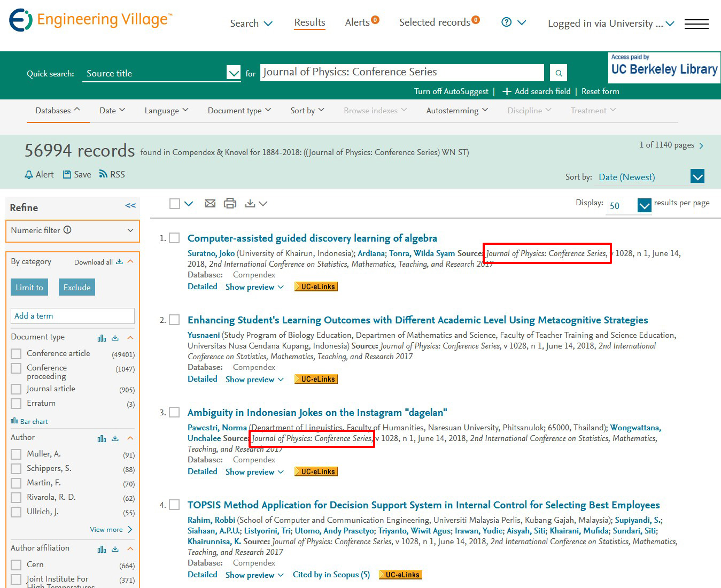The width and height of the screenshot is (721, 588).
Task: Open the Search menu
Action: (251, 24)
